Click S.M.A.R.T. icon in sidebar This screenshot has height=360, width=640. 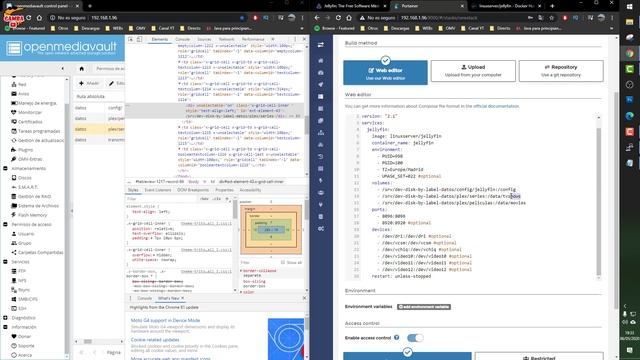(14, 187)
